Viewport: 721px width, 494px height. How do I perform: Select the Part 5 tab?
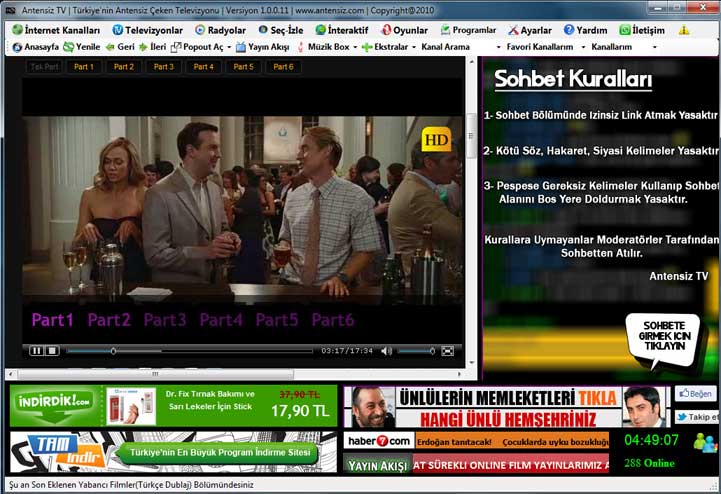[243, 67]
